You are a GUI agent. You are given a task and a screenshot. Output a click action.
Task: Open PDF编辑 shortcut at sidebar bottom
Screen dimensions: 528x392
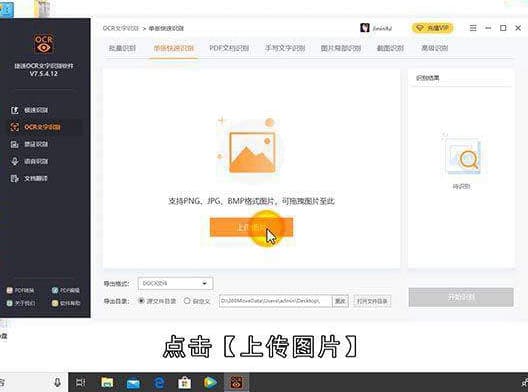point(66,290)
